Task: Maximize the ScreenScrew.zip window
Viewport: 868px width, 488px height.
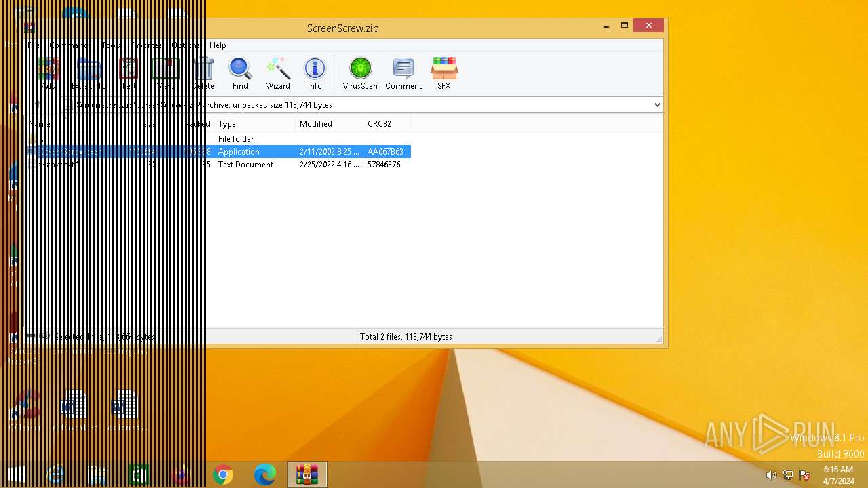Action: tap(625, 26)
